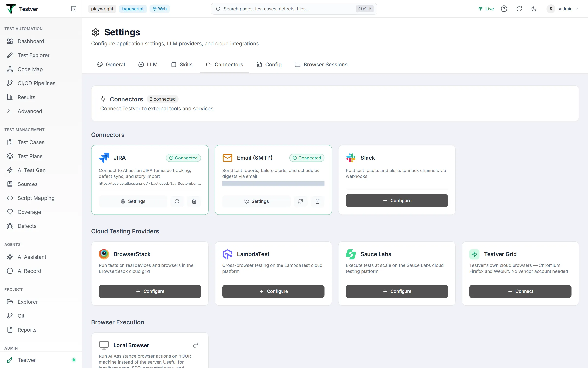Open CI/CD Pipelines page
This screenshot has width=588, height=368.
(x=41, y=83)
